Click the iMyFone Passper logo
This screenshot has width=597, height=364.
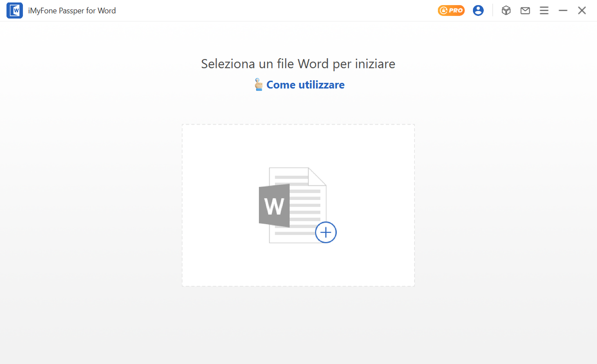click(14, 10)
